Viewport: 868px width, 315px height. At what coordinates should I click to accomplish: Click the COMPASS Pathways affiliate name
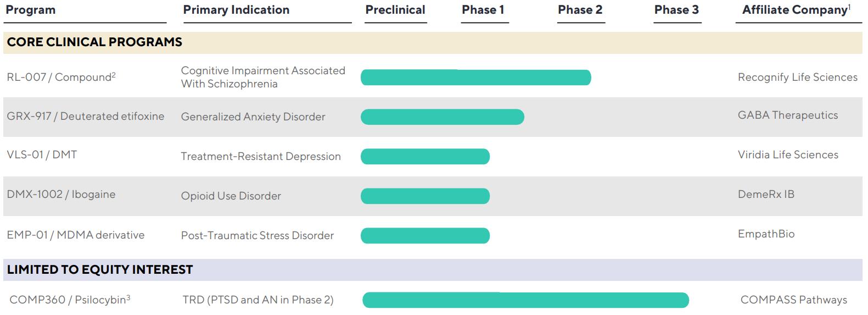pyautogui.click(x=793, y=300)
